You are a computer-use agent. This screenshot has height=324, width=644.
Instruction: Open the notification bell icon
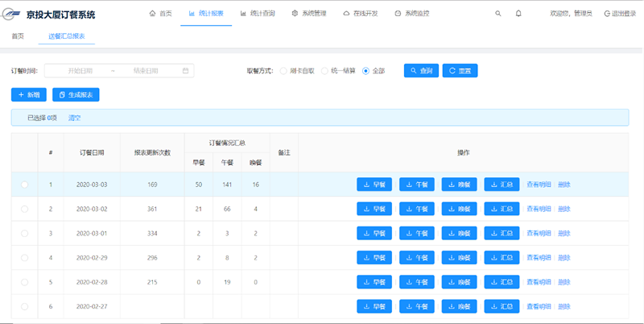518,14
